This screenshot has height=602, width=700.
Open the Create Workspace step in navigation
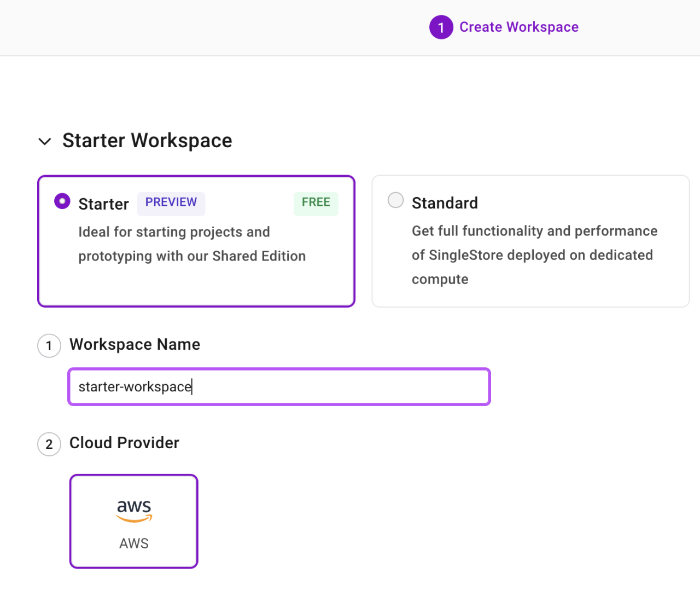[518, 27]
